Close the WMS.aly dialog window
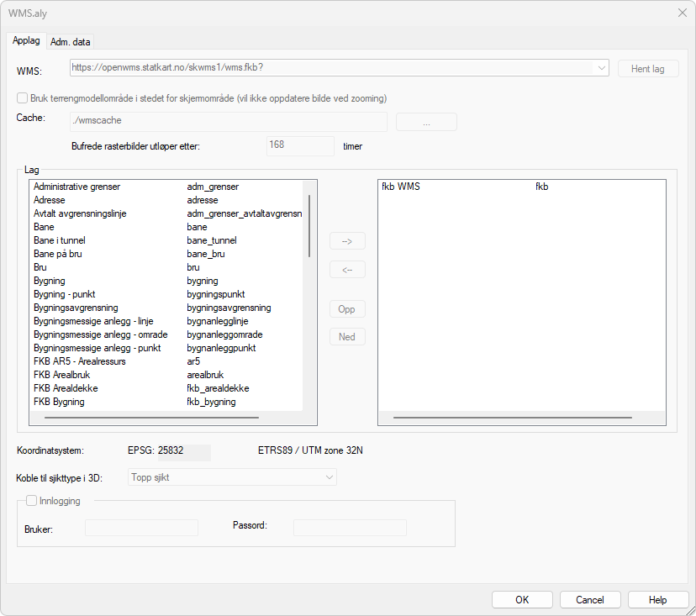This screenshot has width=696, height=616. (682, 12)
